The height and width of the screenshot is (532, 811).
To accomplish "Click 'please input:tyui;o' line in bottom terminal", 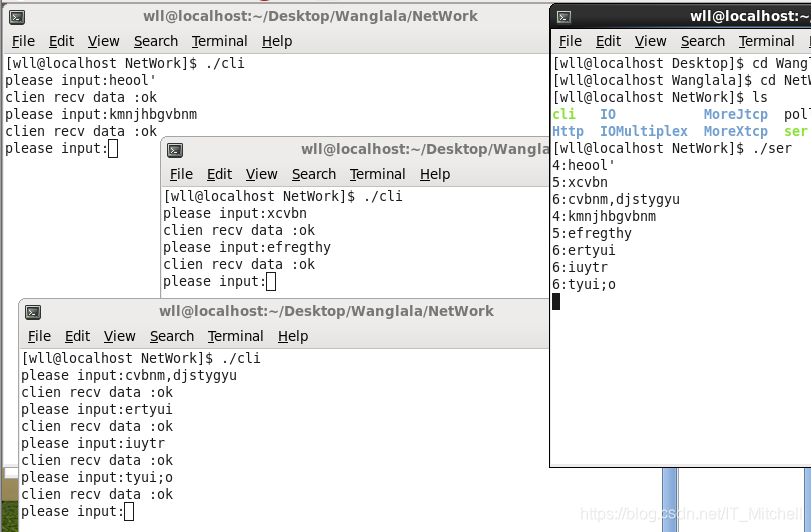I will click(97, 477).
